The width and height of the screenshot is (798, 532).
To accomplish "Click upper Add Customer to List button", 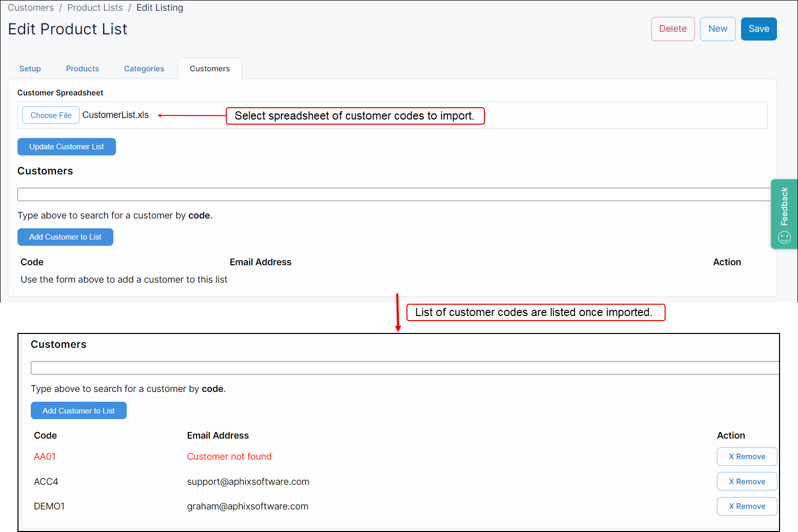I will (65, 237).
